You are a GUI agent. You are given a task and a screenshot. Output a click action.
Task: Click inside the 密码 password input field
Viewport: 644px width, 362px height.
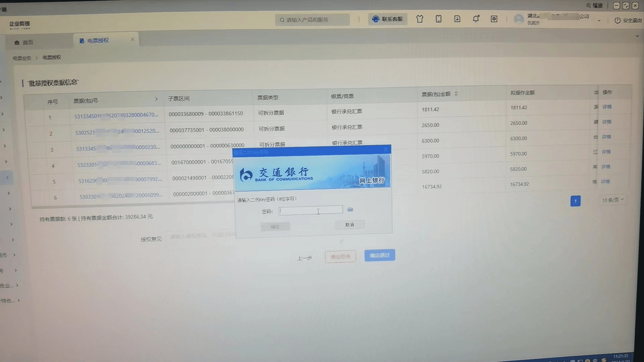[x=310, y=210]
